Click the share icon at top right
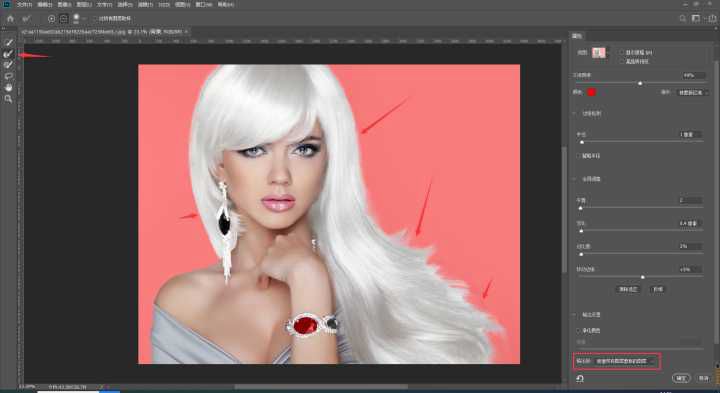Viewport: 720px width, 393px height. coord(714,19)
